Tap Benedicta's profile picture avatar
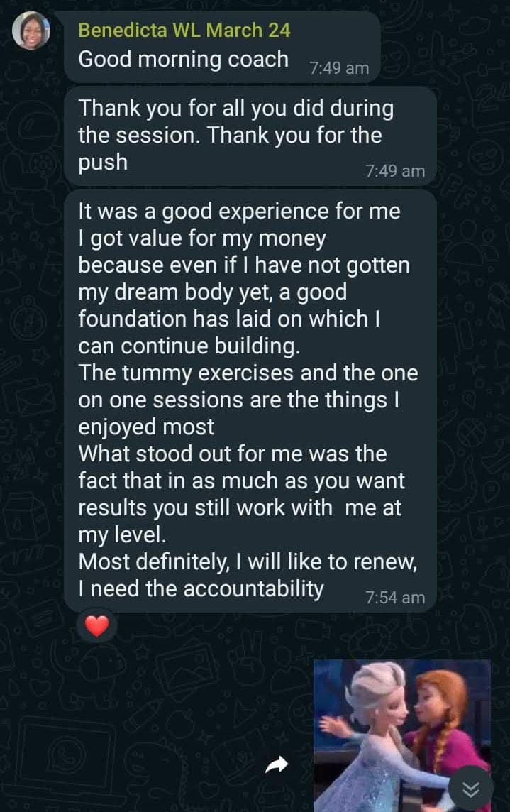The image size is (510, 812). [x=31, y=31]
